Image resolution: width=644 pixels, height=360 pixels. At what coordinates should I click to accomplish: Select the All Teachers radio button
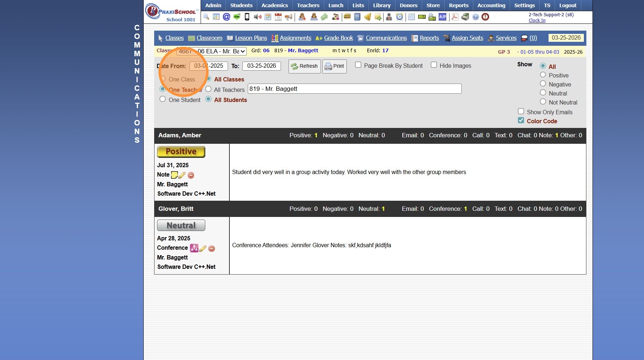coord(208,89)
